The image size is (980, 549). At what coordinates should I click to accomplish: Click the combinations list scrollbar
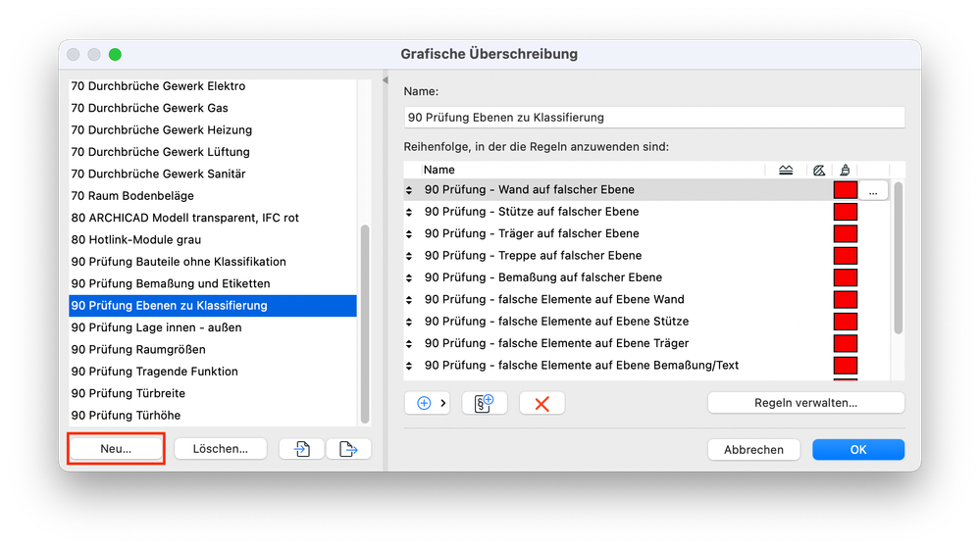click(365, 324)
